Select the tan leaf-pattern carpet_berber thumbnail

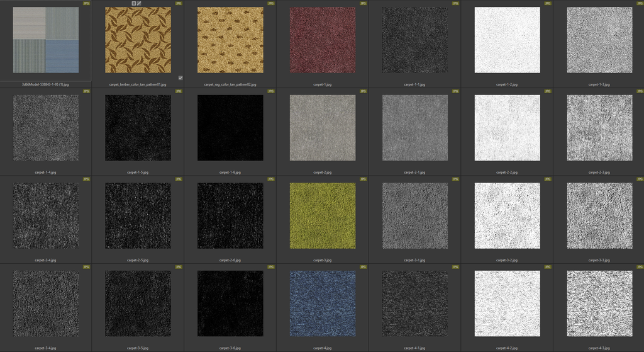tap(138, 40)
